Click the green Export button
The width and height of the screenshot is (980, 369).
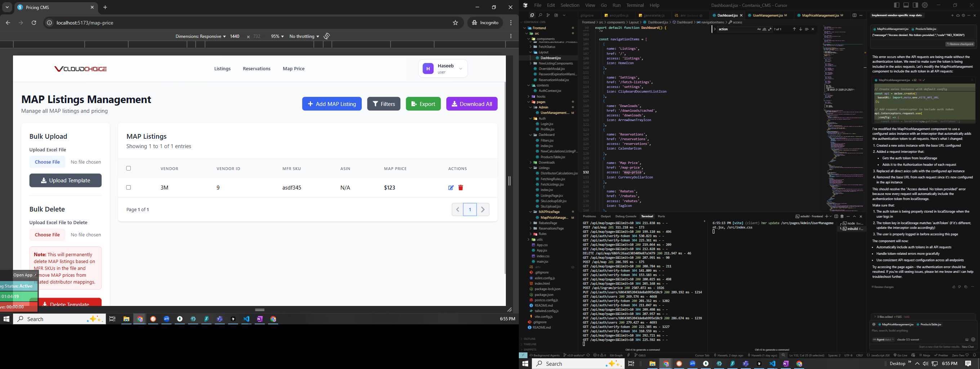(423, 104)
